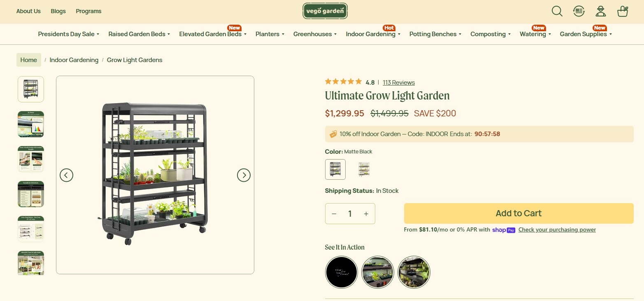644x301 pixels.
Task: Click the Vego Garden logo
Action: pos(325,11)
